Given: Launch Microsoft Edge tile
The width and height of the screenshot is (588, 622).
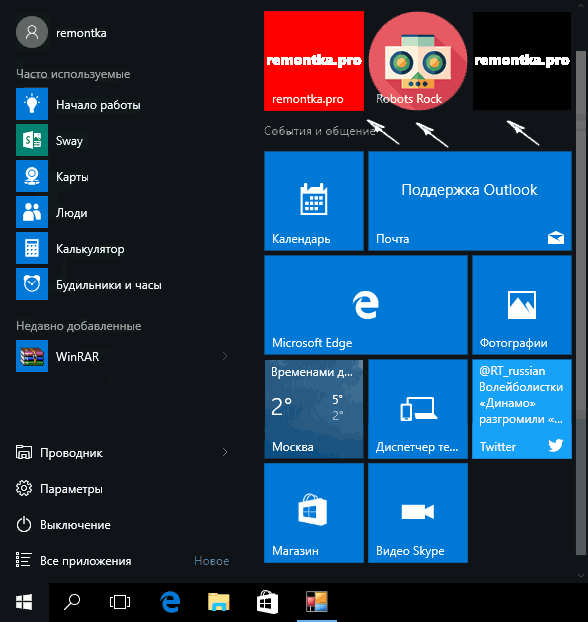Looking at the screenshot, I should coord(366,305).
